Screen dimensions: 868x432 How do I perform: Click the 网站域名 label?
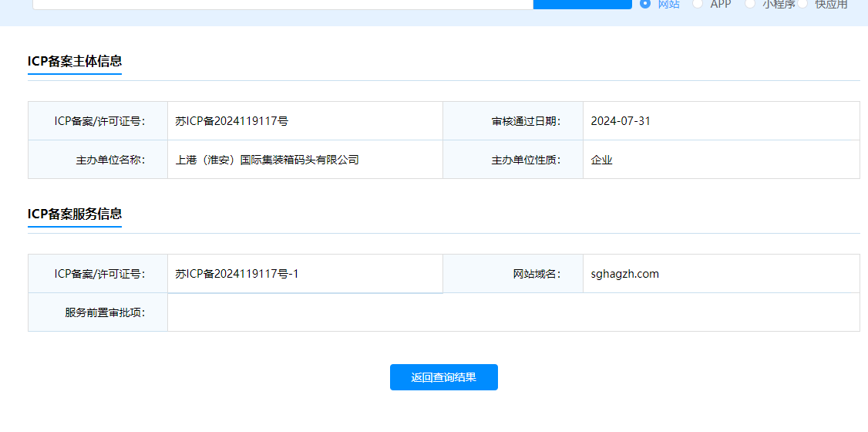[537, 274]
